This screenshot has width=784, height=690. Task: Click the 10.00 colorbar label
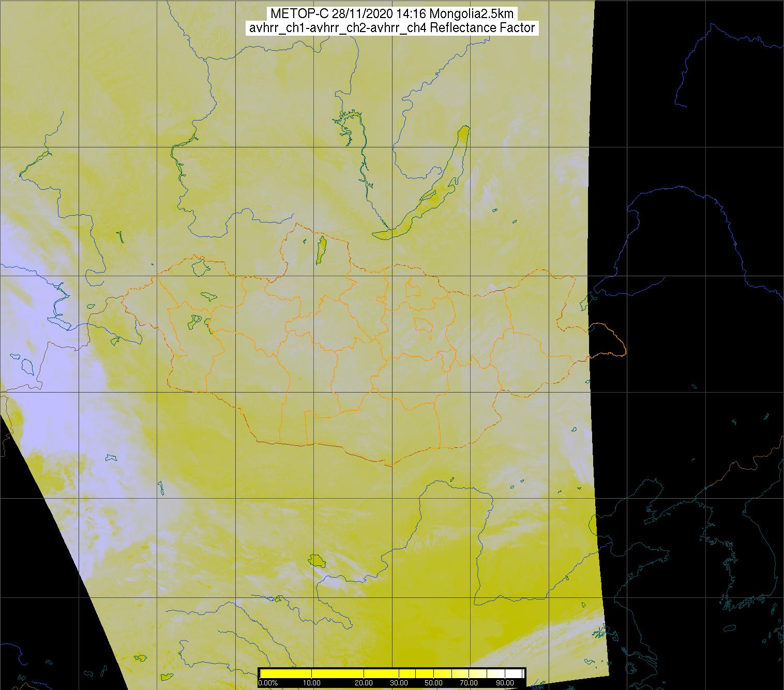[x=312, y=683]
